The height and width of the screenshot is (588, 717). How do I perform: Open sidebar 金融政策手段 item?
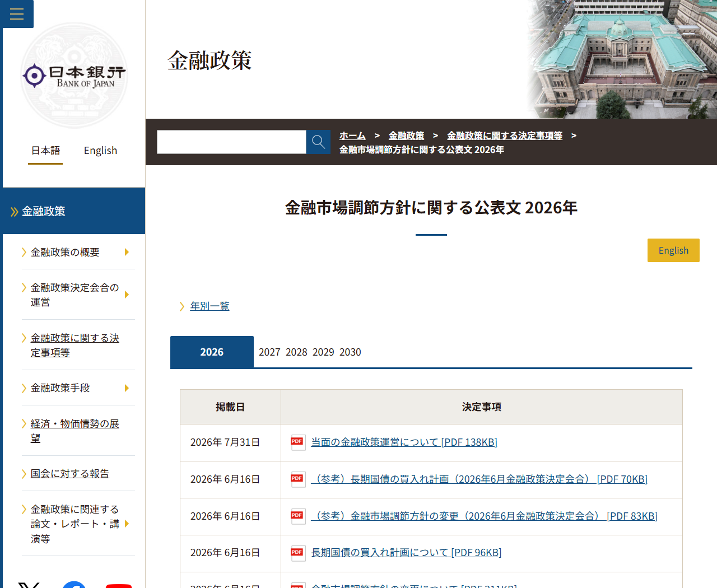pyautogui.click(x=60, y=388)
